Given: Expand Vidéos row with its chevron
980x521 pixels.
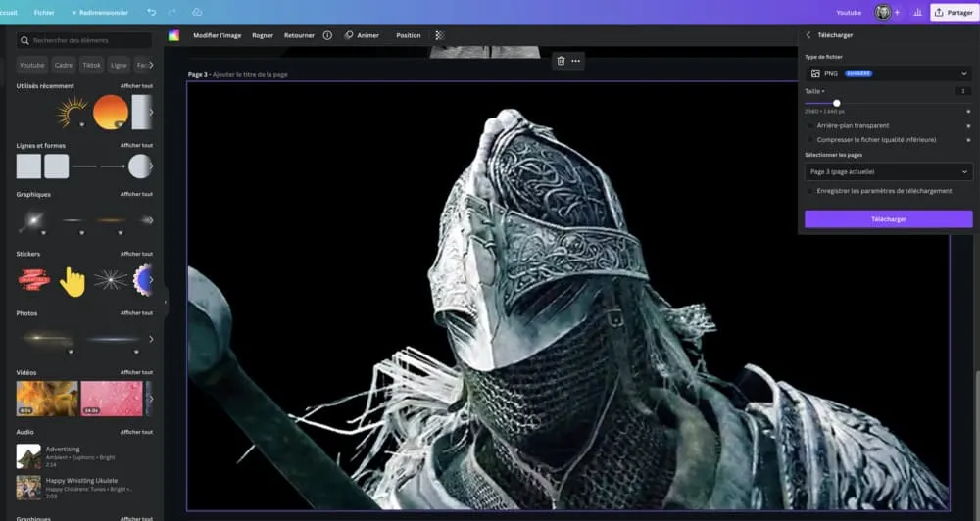Looking at the screenshot, I should click(151, 399).
